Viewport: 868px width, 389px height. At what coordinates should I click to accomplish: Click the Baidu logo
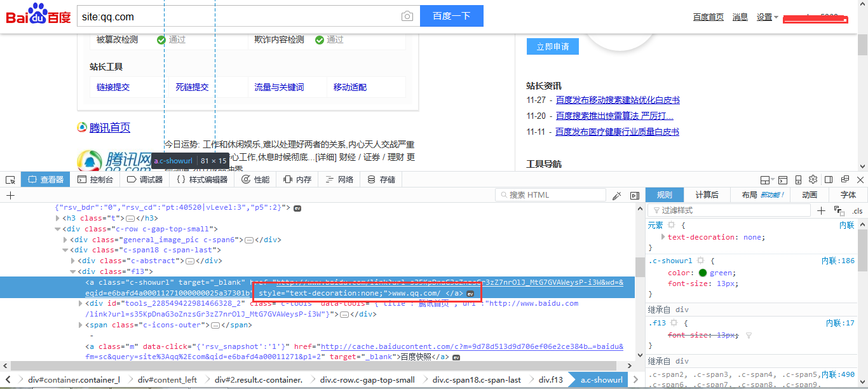click(x=38, y=13)
